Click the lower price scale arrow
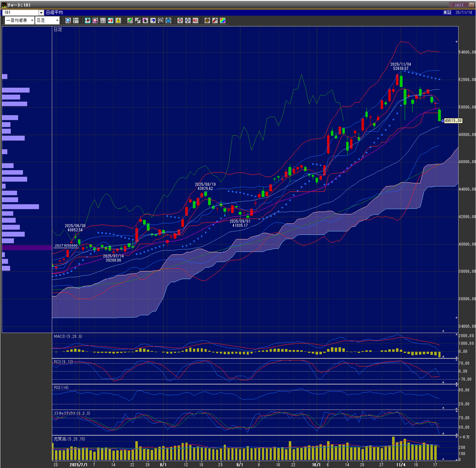Screen dimensions: 476x468 point(457,318)
